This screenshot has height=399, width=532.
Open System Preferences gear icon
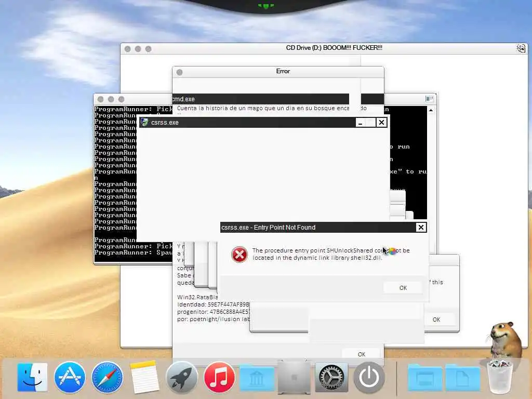[x=331, y=377]
